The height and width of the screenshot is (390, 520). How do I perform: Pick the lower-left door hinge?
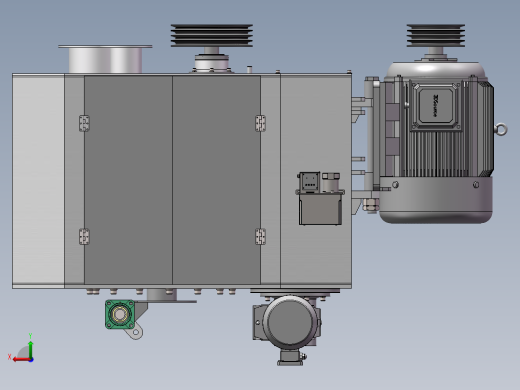(84, 237)
